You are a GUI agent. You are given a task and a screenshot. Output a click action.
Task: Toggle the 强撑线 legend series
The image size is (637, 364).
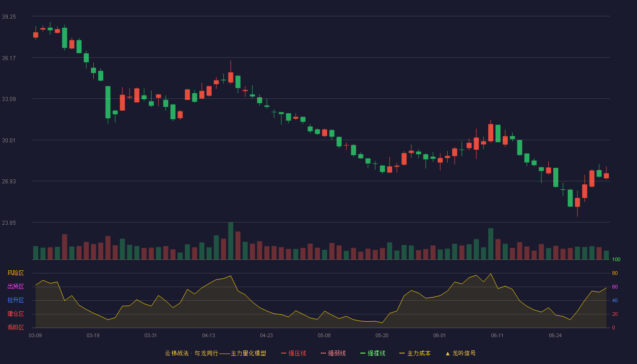[373, 353]
